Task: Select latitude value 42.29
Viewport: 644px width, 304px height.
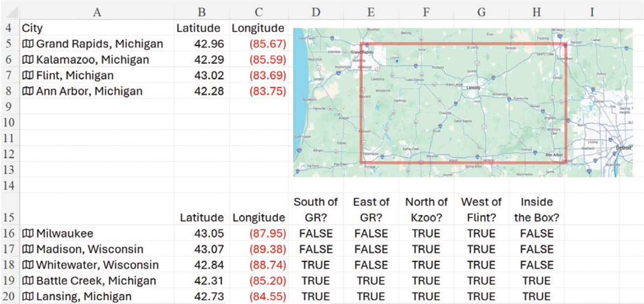Action: 202,60
